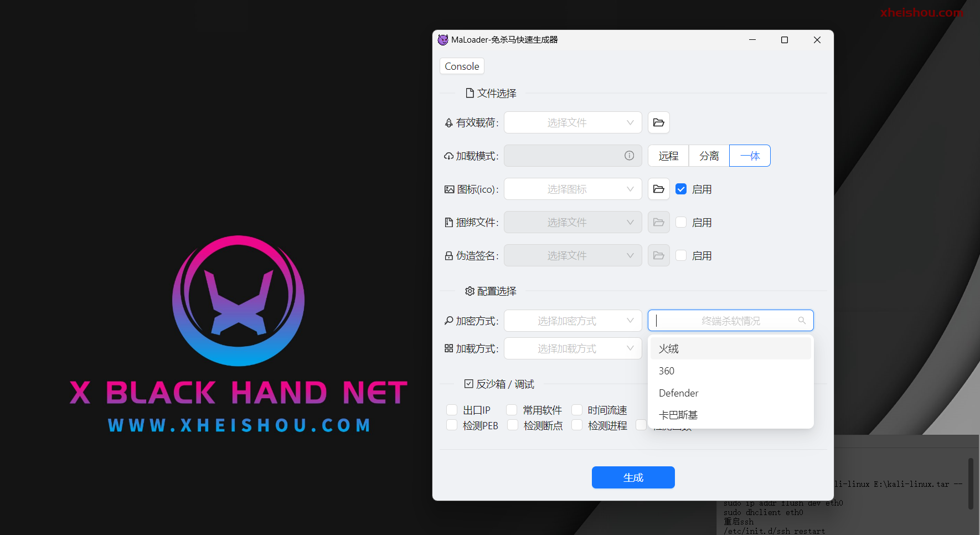Click the 生成 generate button
The width and height of the screenshot is (980, 535).
633,477
